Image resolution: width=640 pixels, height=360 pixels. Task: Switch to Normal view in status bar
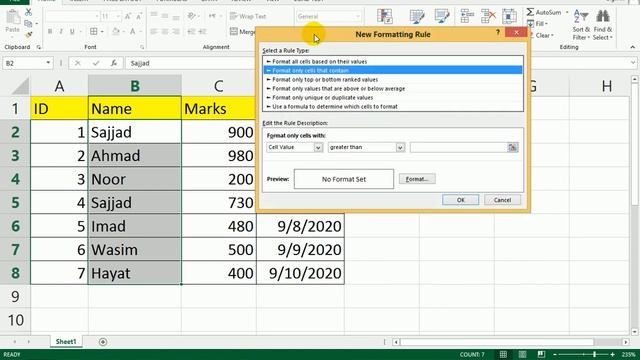pyautogui.click(x=503, y=354)
